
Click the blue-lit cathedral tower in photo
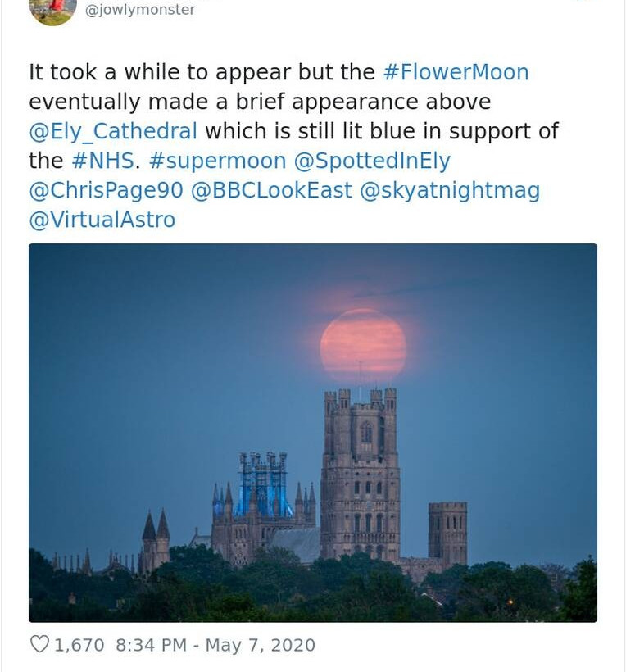pos(262,488)
